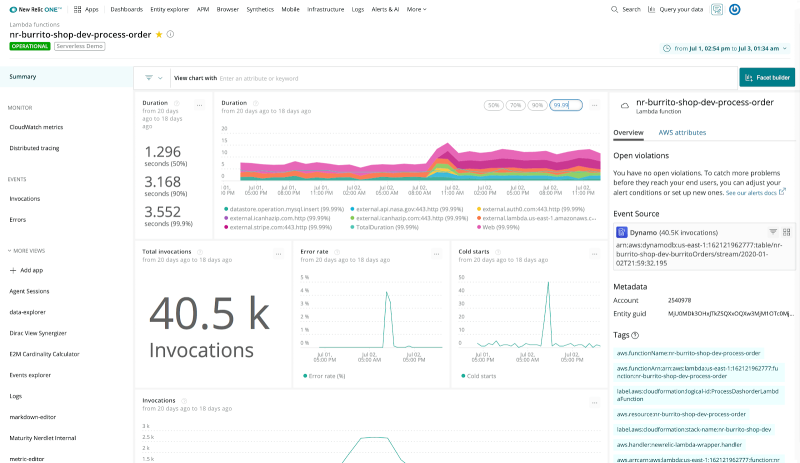Expand the filter dropdown chevron

(160, 78)
